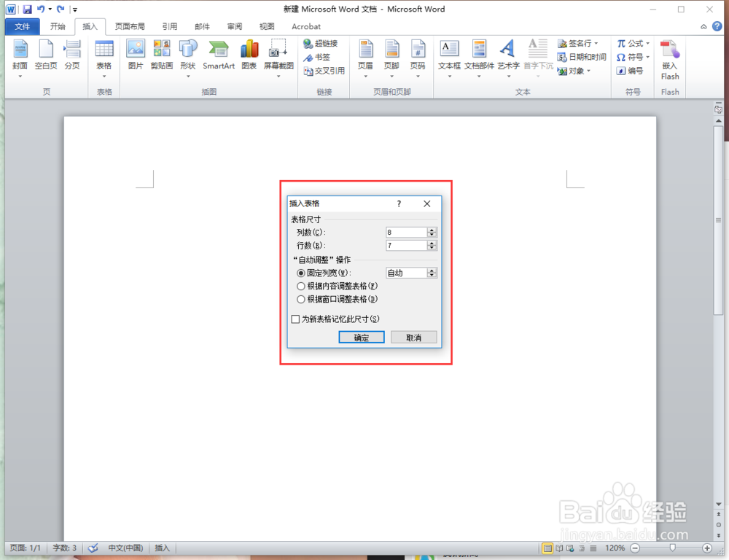Check remember dimensions for new tables (为新表格记忆此尺寸)
This screenshot has height=560, width=729.
coord(335,319)
